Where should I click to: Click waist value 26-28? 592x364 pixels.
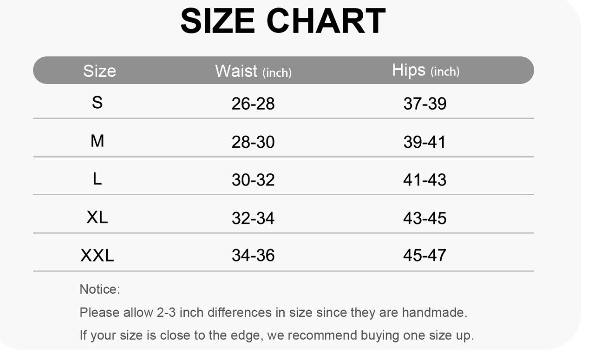click(253, 104)
